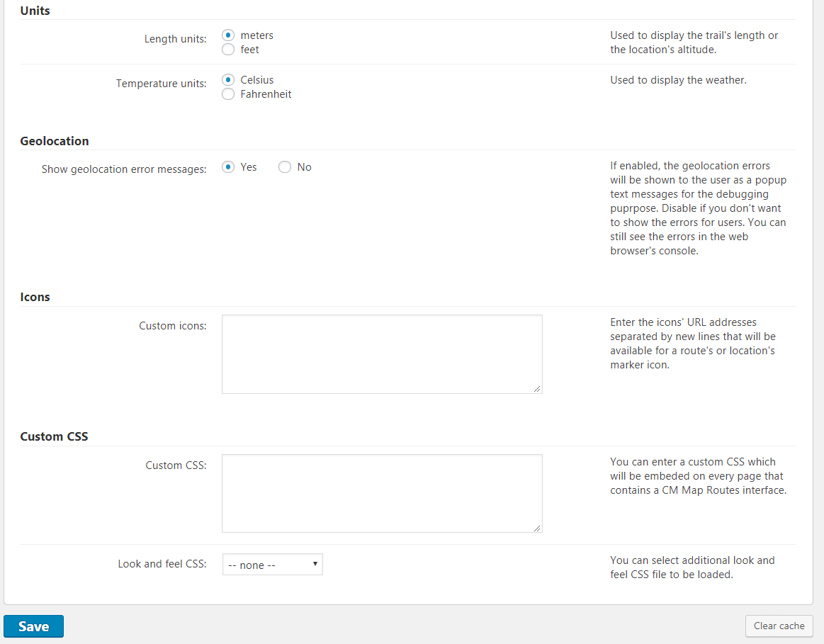Click the 'Show geolocation error messages:' label
Viewport: 824px width, 644px height.
click(124, 169)
